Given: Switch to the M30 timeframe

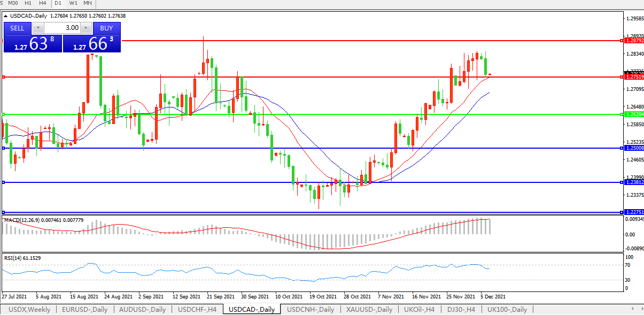Looking at the screenshot, I should point(13,3).
